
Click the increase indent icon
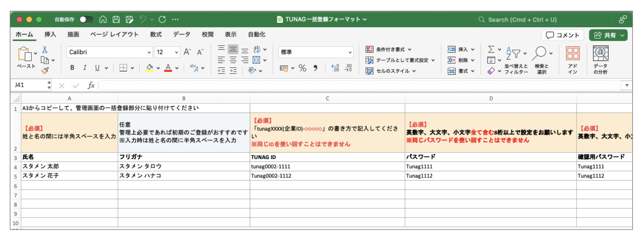pyautogui.click(x=233, y=71)
